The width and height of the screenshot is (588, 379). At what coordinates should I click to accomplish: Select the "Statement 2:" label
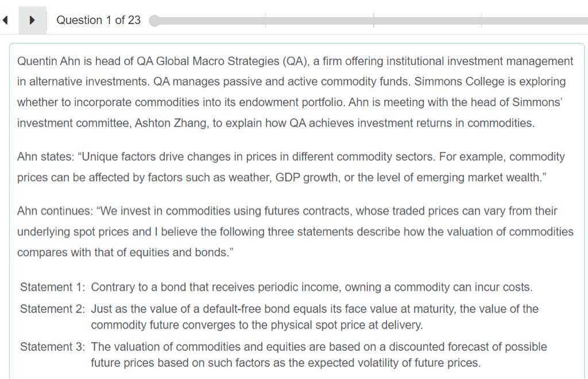[x=53, y=309]
